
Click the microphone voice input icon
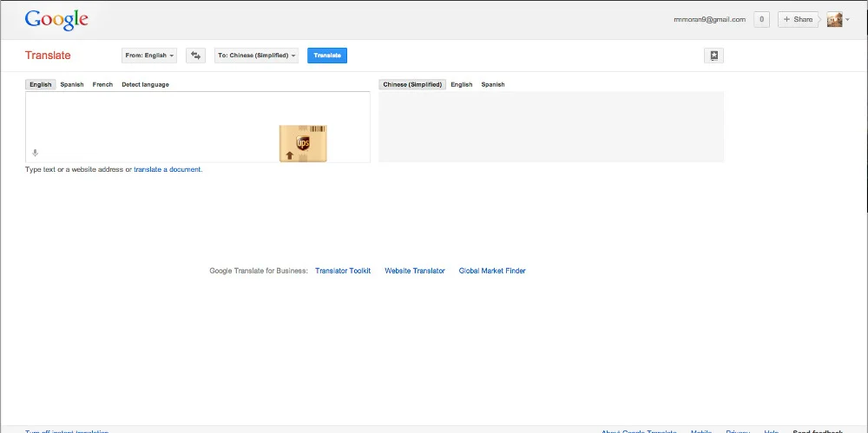[35, 153]
